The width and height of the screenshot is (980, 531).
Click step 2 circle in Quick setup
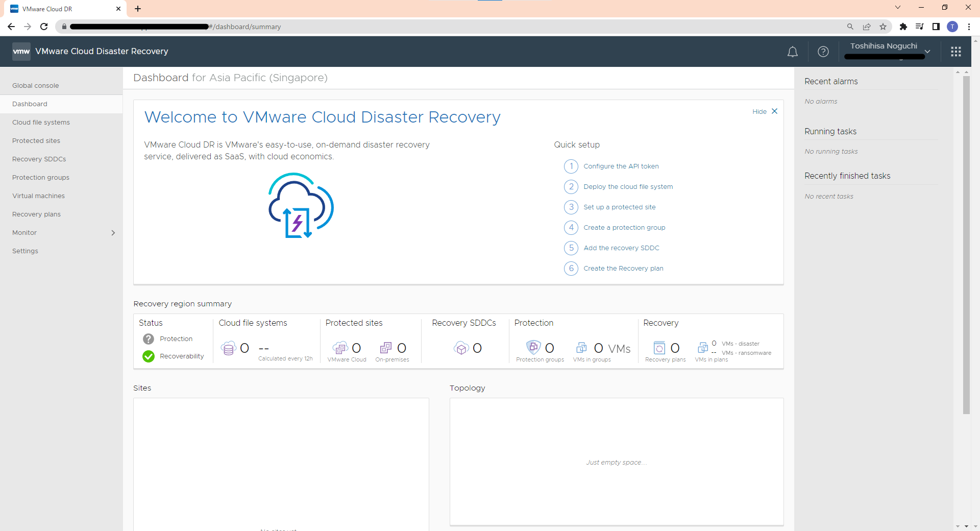pyautogui.click(x=571, y=187)
